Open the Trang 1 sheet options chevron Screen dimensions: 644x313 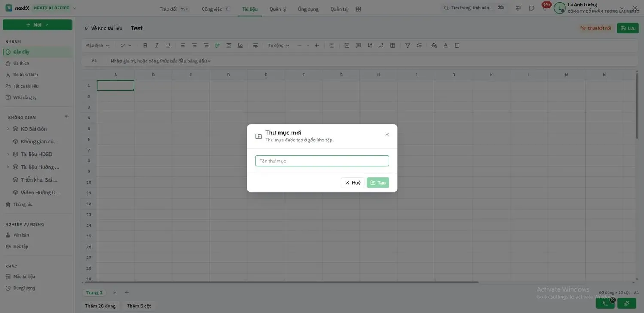coord(115,293)
